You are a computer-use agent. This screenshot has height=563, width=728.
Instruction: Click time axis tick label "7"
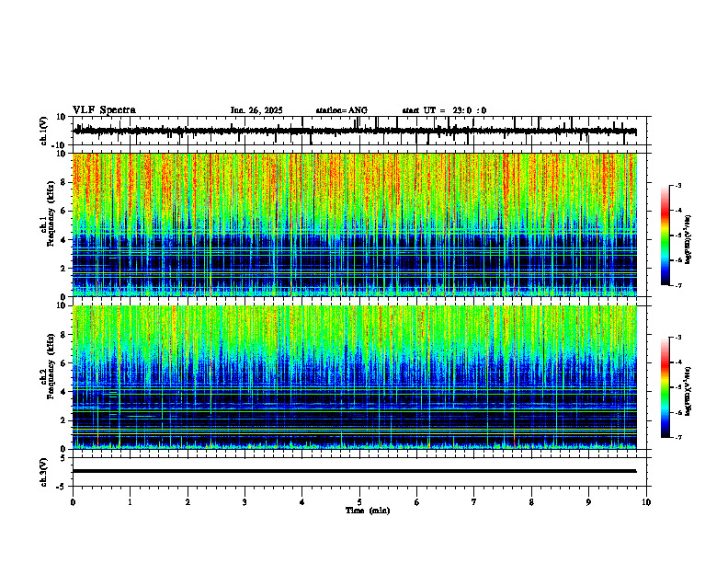click(474, 502)
